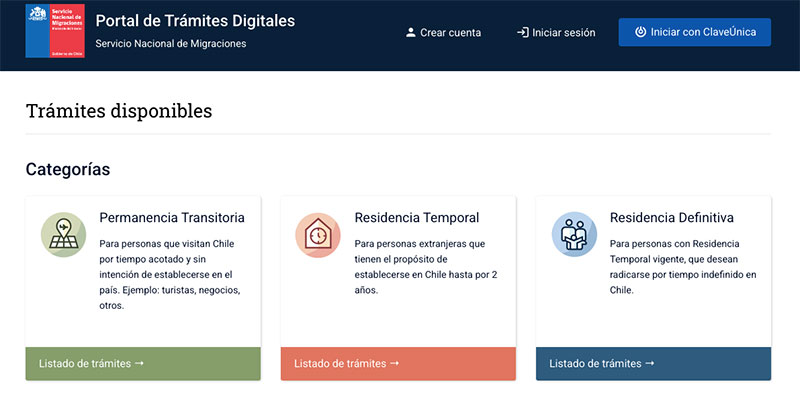The height and width of the screenshot is (394, 800).
Task: Click the Residencia Definitiva family icon
Action: click(574, 235)
